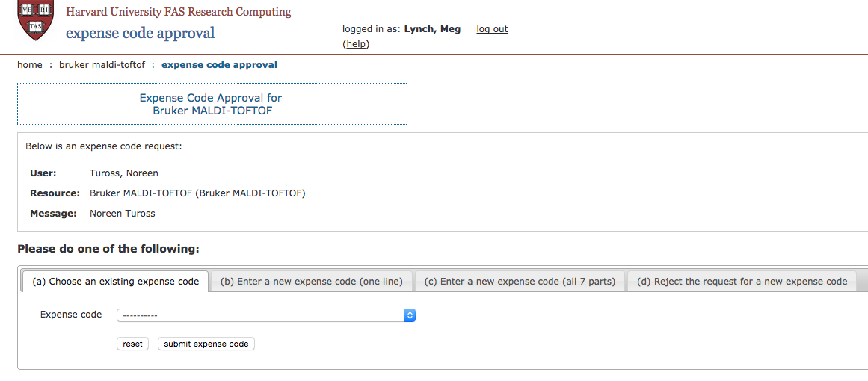Click the User value Tuross, Noreen
Image resolution: width=868 pixels, height=381 pixels.
pyautogui.click(x=124, y=173)
